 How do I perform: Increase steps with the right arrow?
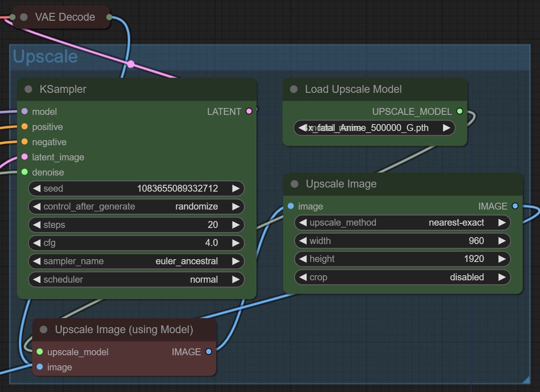[236, 225]
